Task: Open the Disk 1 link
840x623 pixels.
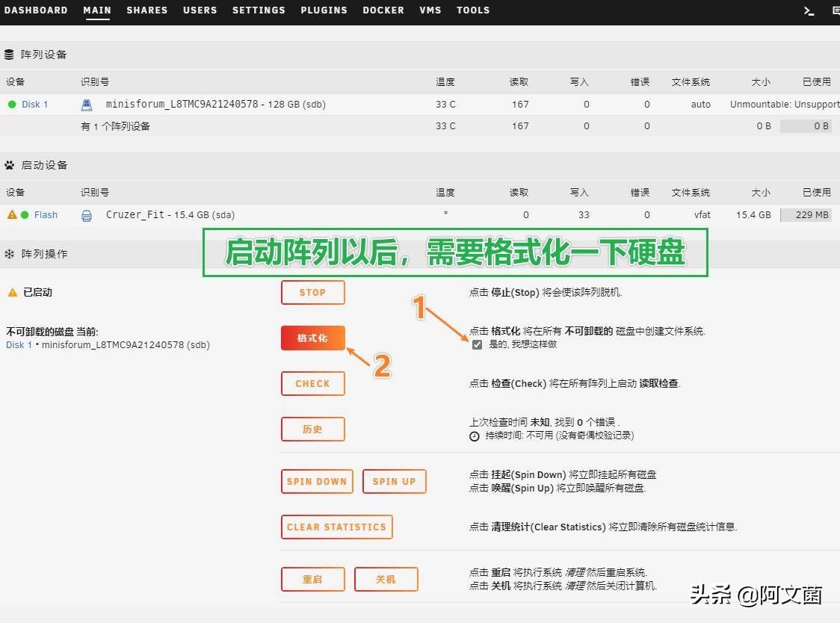Action: tap(18, 345)
